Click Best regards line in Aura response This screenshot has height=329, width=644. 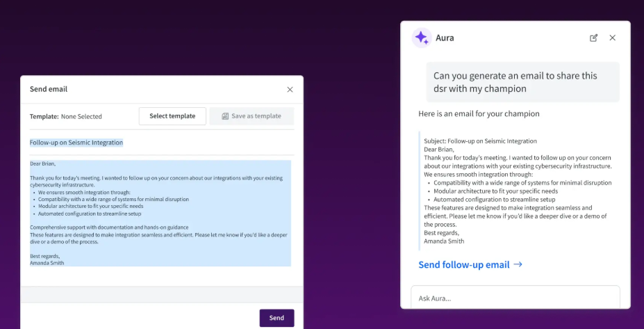coord(442,233)
